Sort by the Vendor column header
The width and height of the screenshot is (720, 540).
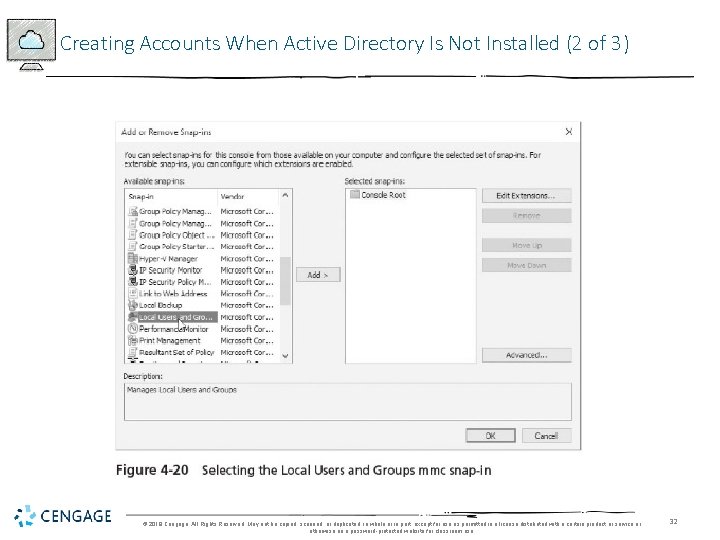pyautogui.click(x=248, y=197)
